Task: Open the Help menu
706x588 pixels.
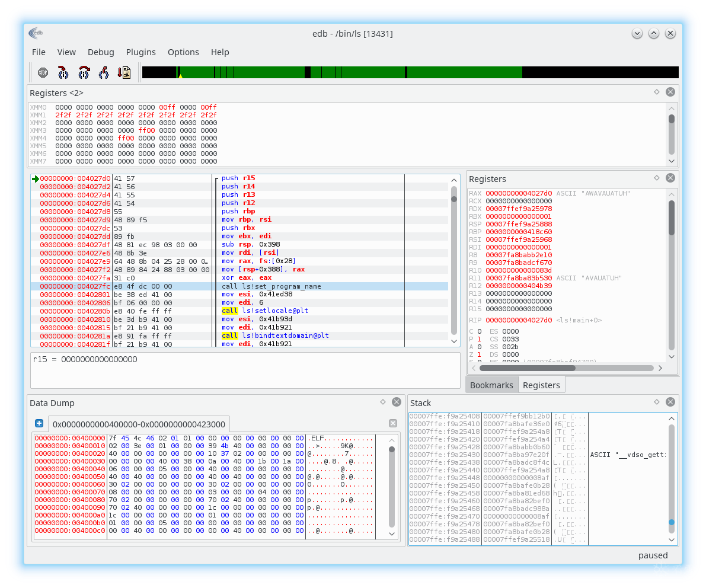Action: tap(220, 52)
